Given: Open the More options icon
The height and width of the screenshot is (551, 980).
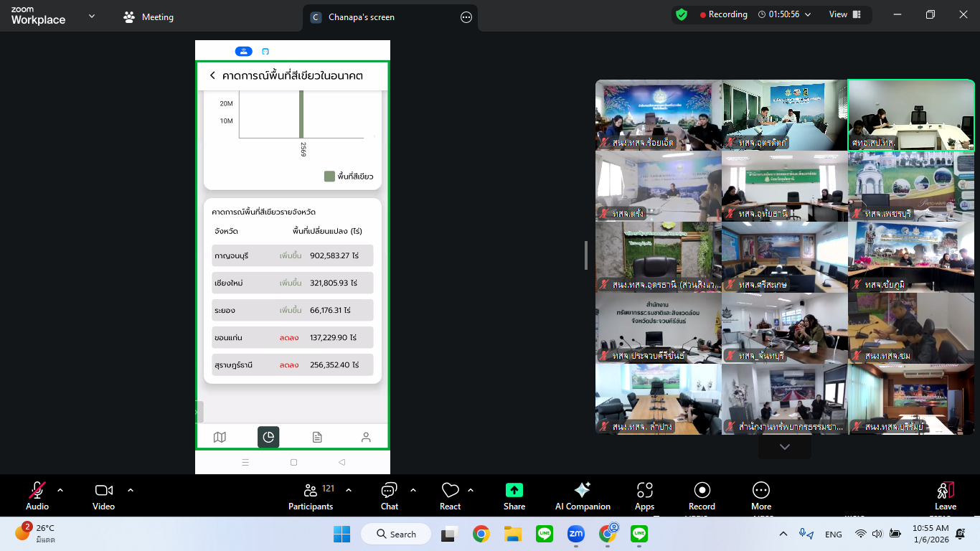Looking at the screenshot, I should (x=761, y=495).
